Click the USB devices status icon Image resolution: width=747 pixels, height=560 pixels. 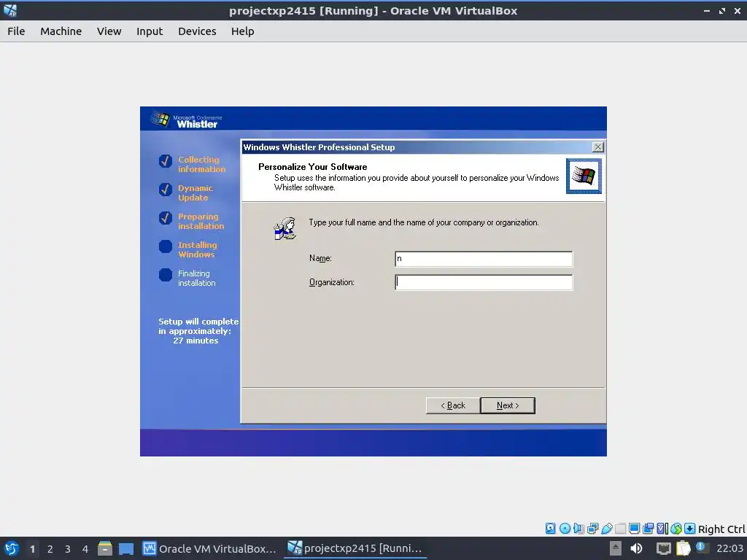(x=606, y=528)
